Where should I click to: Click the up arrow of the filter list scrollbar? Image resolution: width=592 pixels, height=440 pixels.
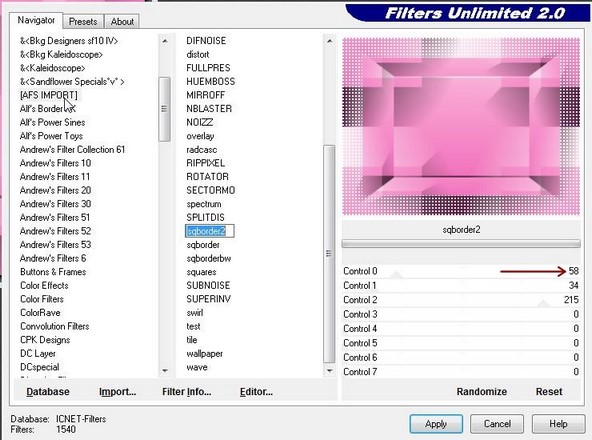coord(330,41)
